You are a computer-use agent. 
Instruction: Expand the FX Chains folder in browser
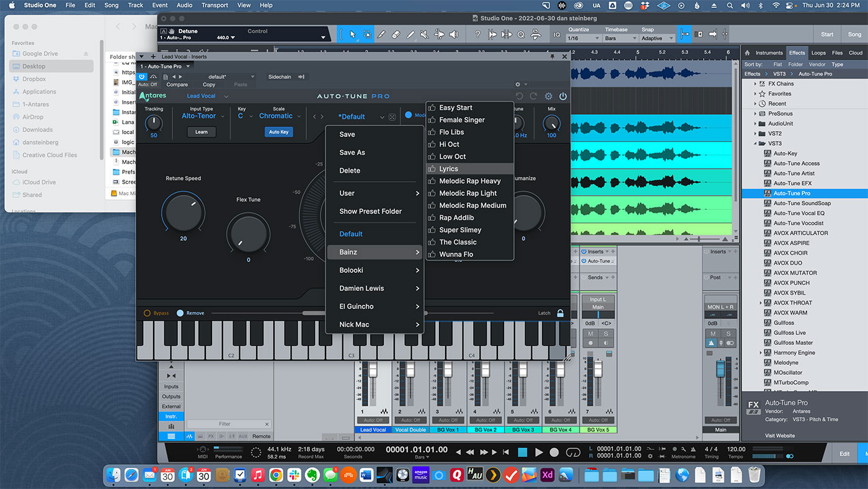coord(755,84)
